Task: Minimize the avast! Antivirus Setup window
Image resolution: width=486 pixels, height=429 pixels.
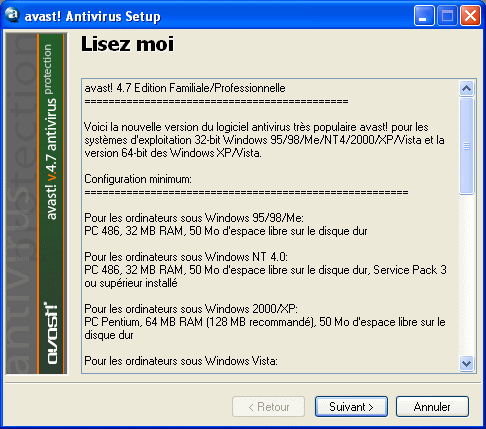Action: click(424, 16)
